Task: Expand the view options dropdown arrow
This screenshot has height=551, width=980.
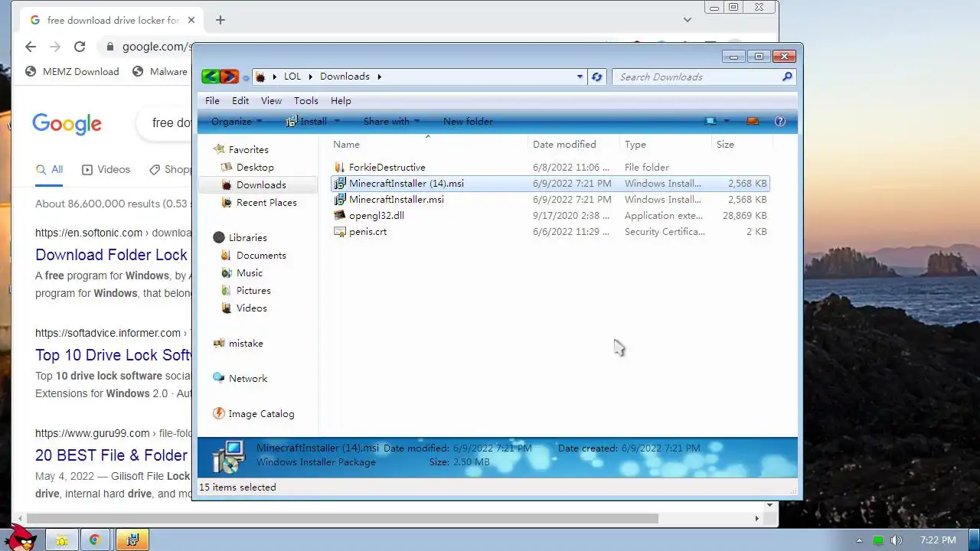Action: (727, 121)
